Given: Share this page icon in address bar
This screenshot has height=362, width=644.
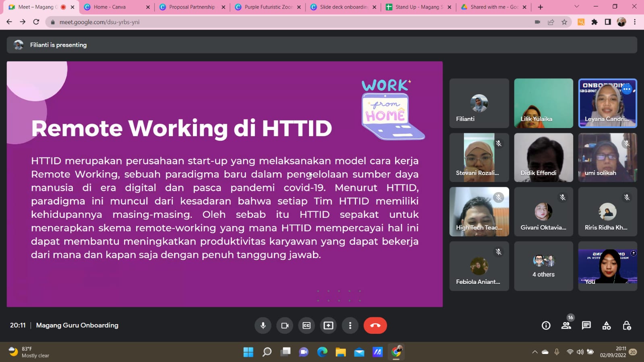Looking at the screenshot, I should tap(551, 22).
